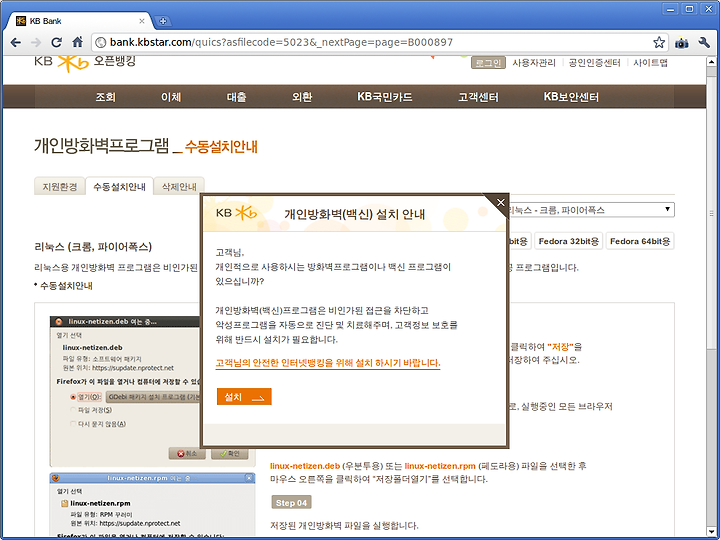Close the 개인방화벽 설치 안내 popup

click(x=501, y=202)
